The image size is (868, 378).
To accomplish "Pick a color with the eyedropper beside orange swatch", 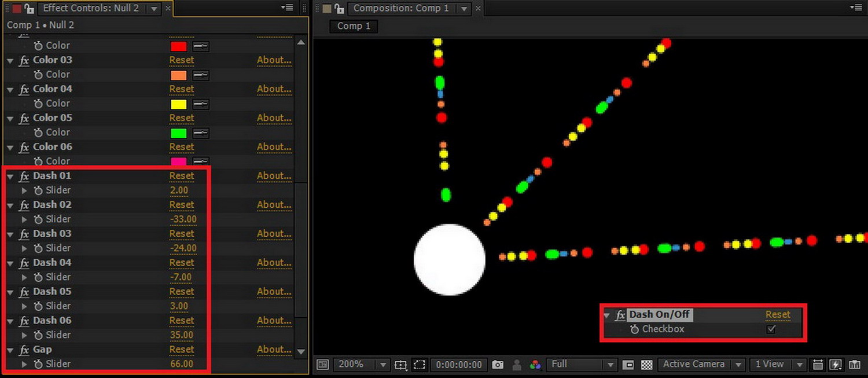I will 201,75.
